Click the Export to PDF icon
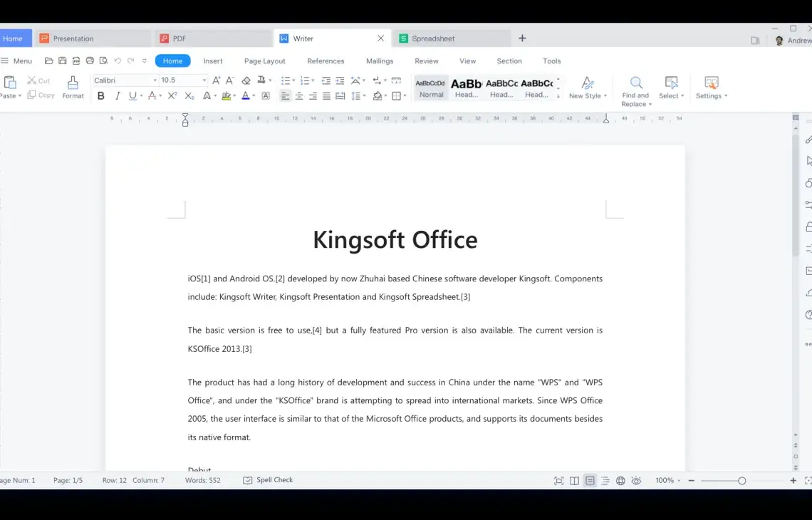The width and height of the screenshot is (812, 520). 76,61
